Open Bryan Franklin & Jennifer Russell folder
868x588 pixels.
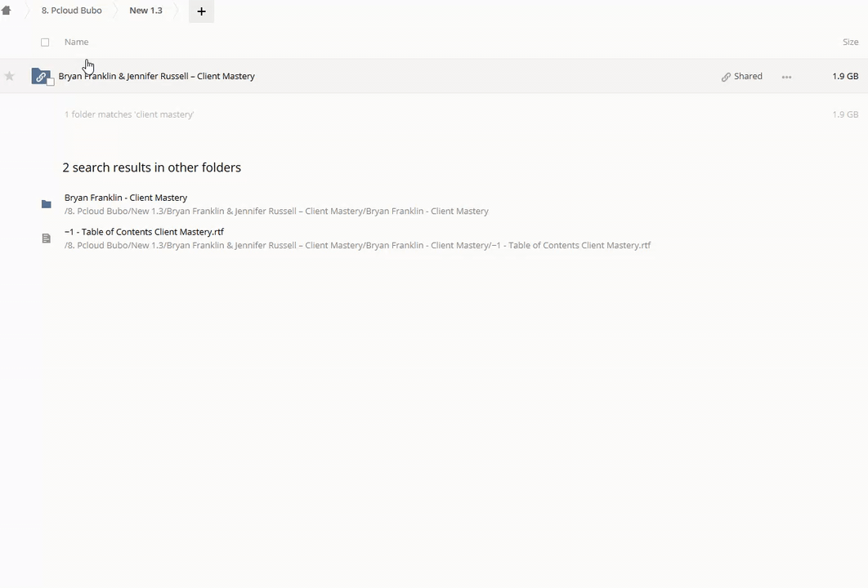coord(157,76)
